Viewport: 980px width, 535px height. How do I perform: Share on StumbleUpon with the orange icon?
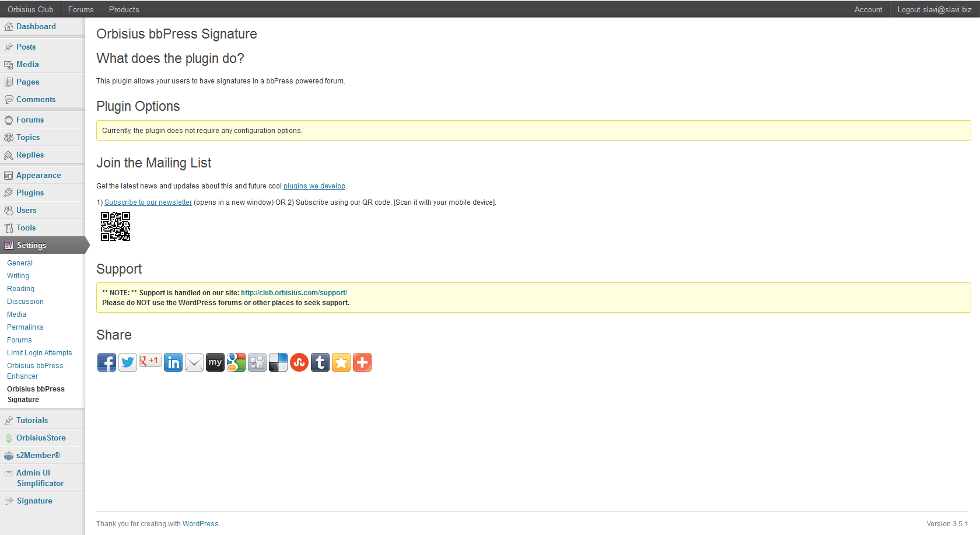(x=299, y=362)
